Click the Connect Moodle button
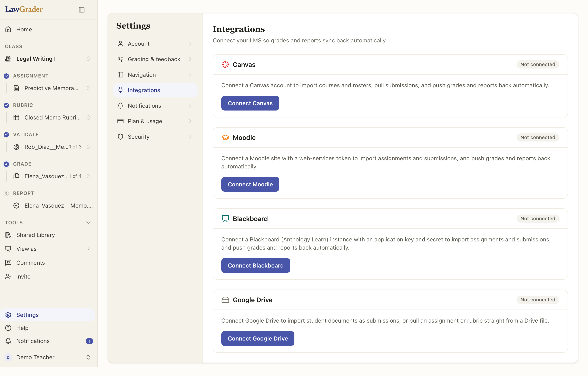Viewport: 588px width, 376px height. click(250, 184)
